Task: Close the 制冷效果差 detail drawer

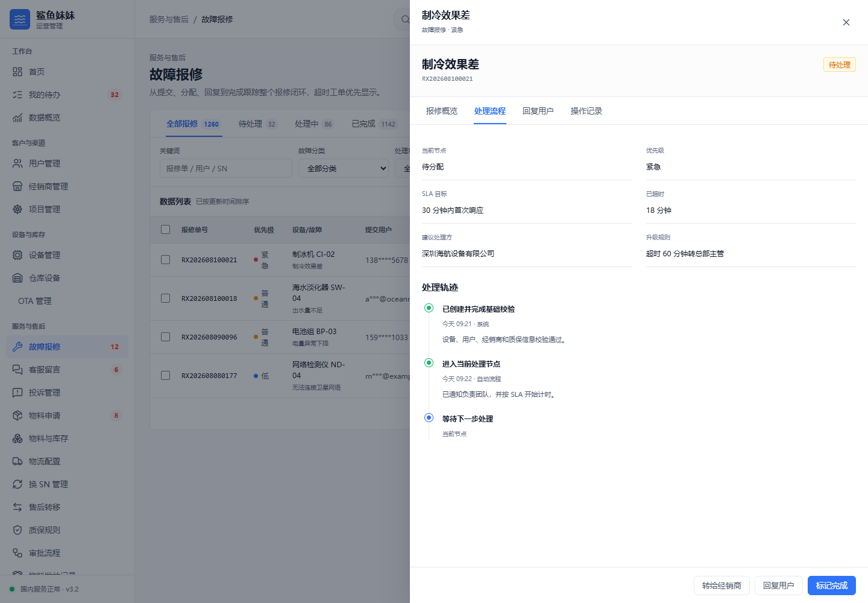Action: click(x=846, y=22)
